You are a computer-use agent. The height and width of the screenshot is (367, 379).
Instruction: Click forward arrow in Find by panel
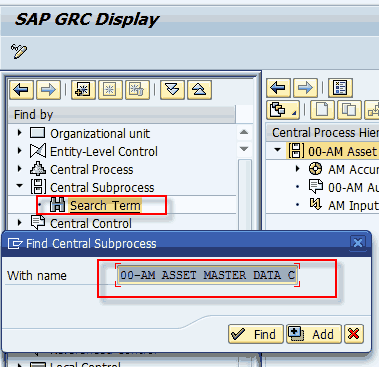[48, 90]
